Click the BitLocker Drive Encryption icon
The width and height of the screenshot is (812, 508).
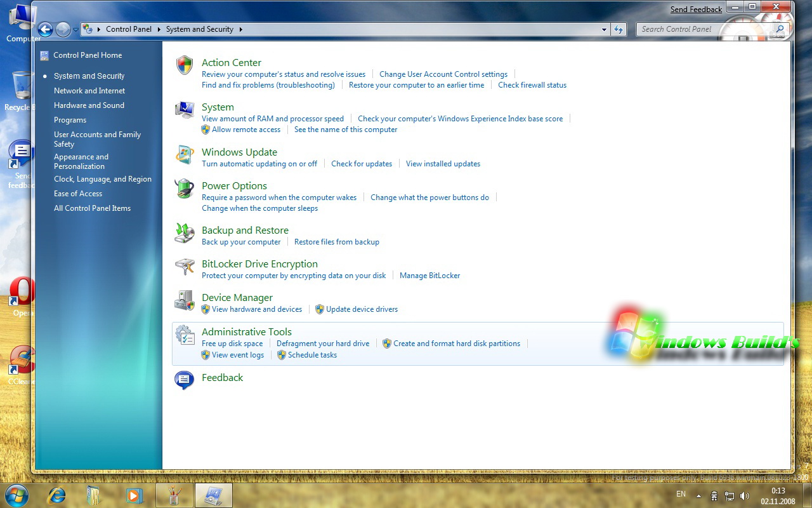[x=185, y=267]
